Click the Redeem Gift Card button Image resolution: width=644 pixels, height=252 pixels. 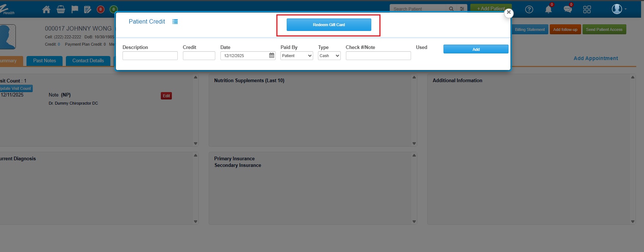tap(329, 25)
